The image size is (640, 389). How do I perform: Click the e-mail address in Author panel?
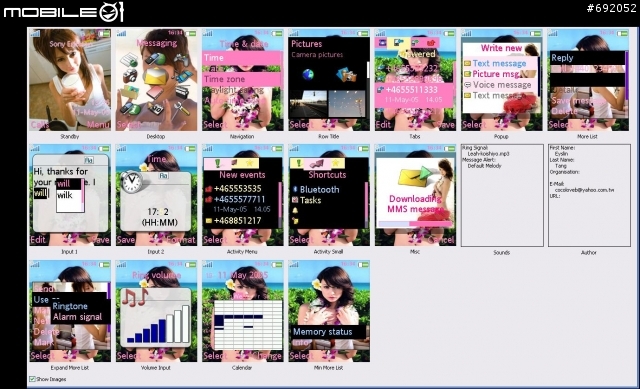[x=584, y=190]
